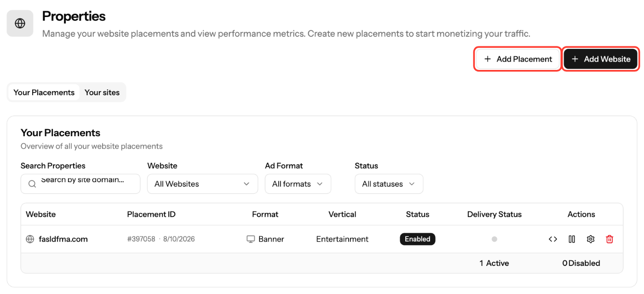Click the Add Placement button

[518, 59]
